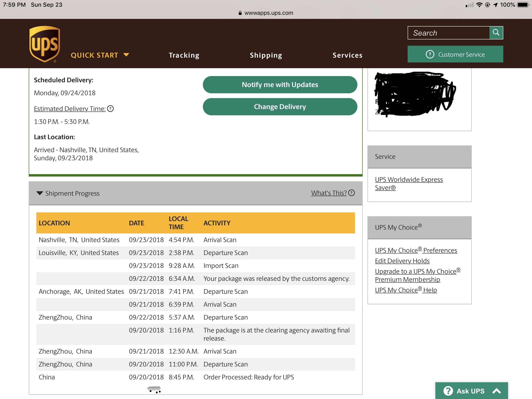Click the Wi-Fi status bar icon
This screenshot has height=399, width=532.
point(479,5)
